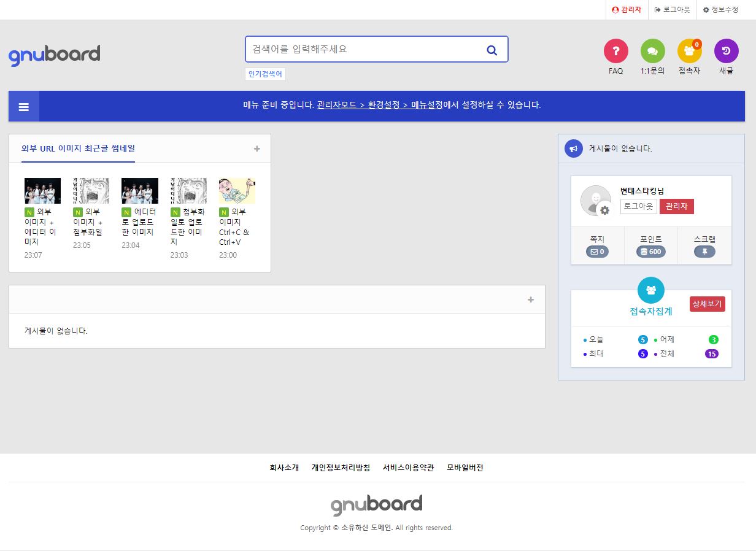Click the 스크랩 pin icon

pos(704,251)
